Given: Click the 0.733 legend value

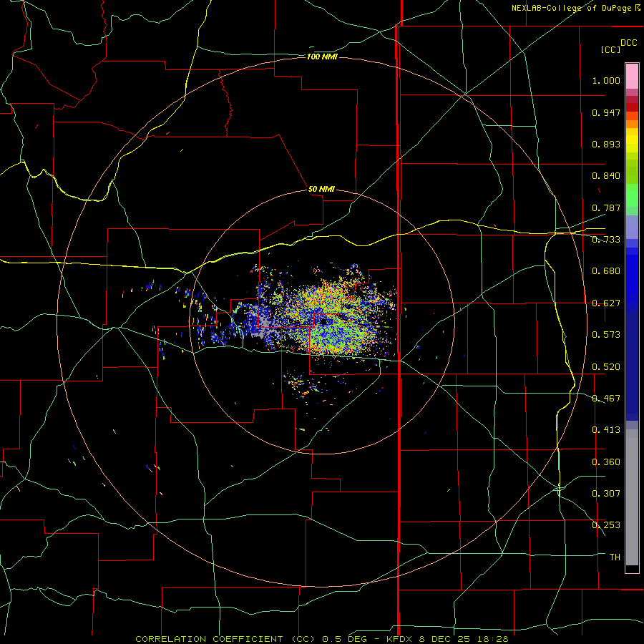Looking at the screenshot, I should coord(606,240).
